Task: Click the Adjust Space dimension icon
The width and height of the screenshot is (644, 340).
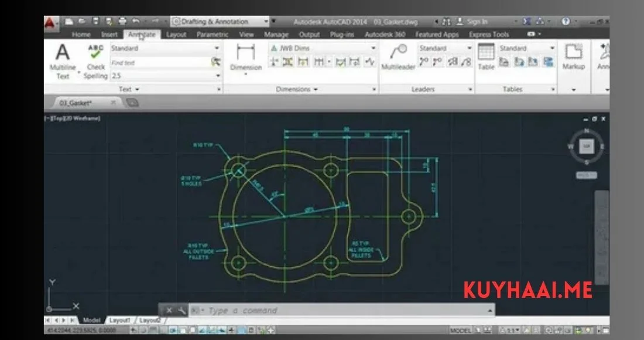Action: [x=288, y=62]
